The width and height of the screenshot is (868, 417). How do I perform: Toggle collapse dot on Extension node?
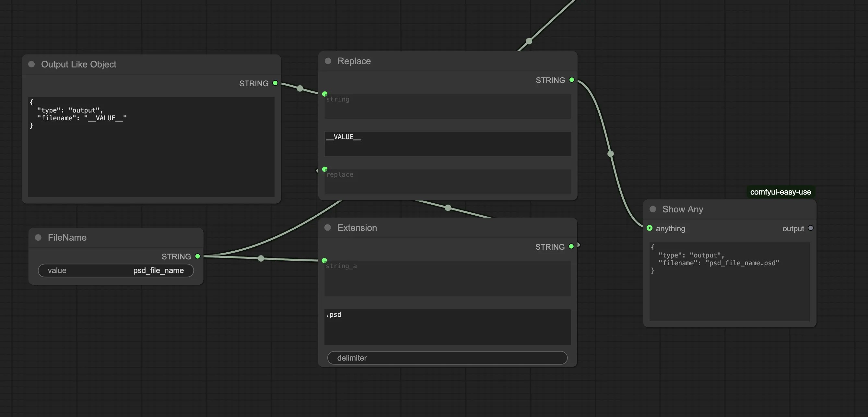coord(327,228)
